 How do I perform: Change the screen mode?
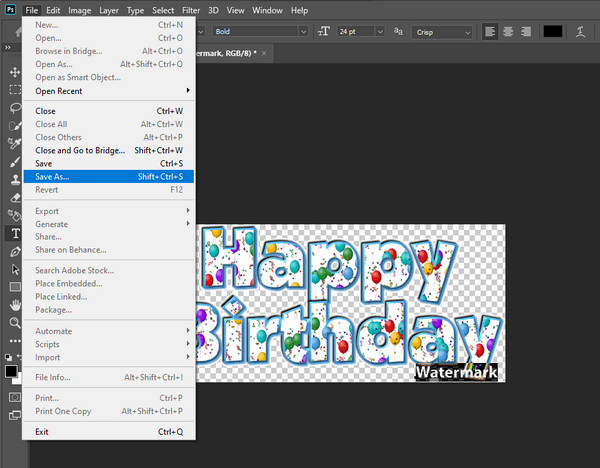tap(15, 415)
